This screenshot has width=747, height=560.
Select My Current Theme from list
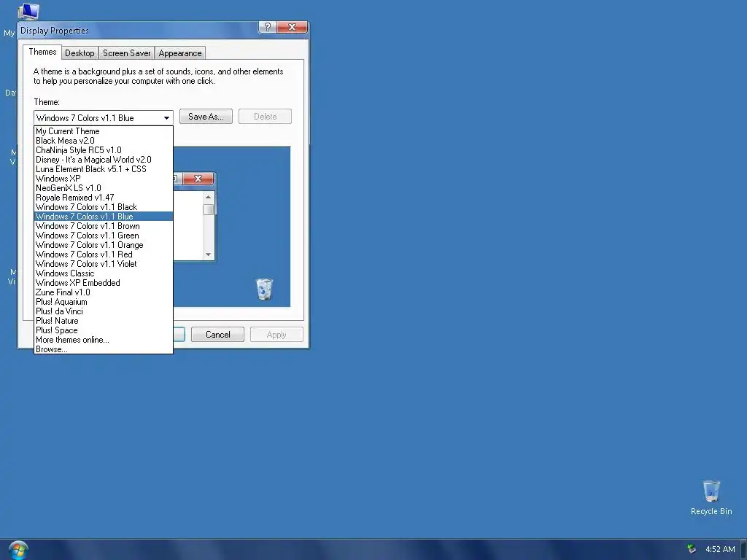pos(104,131)
